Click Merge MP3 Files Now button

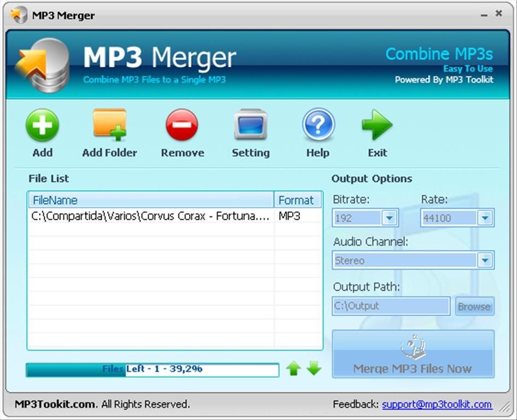[413, 354]
